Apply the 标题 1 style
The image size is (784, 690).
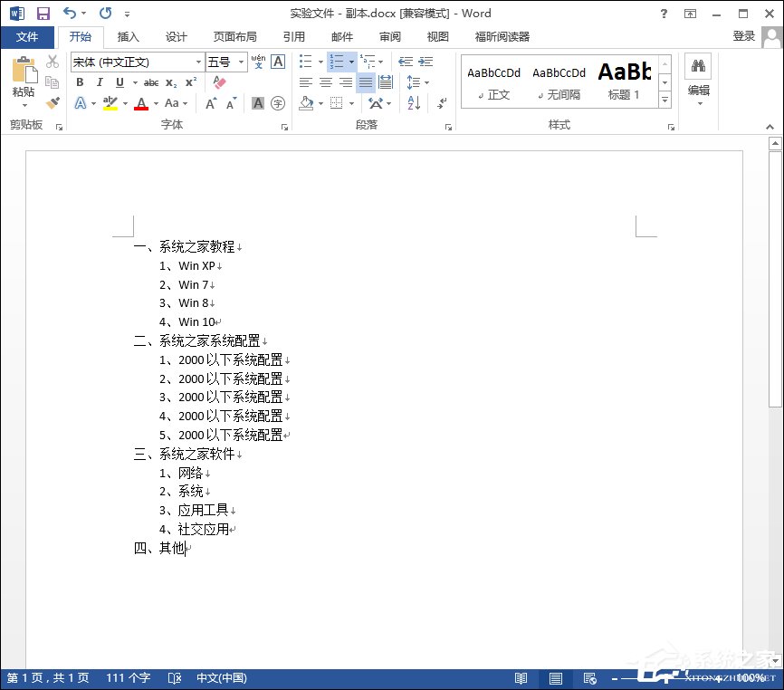[625, 81]
